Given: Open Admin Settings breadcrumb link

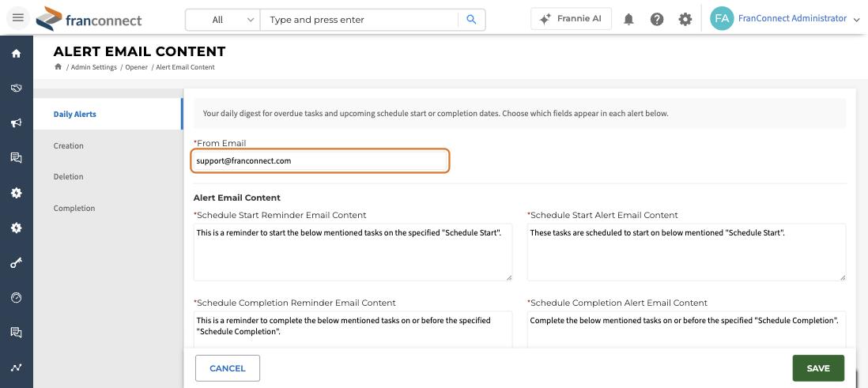Looking at the screenshot, I should tap(93, 67).
